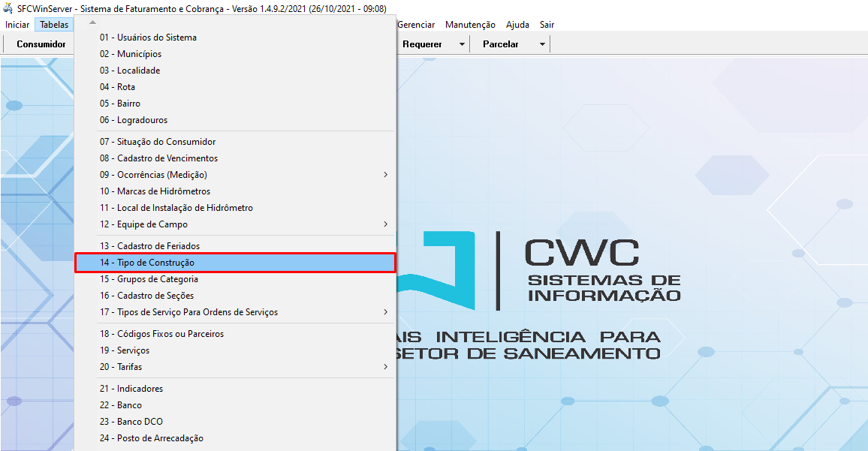Open the Requerer dropdown arrow

[462, 44]
